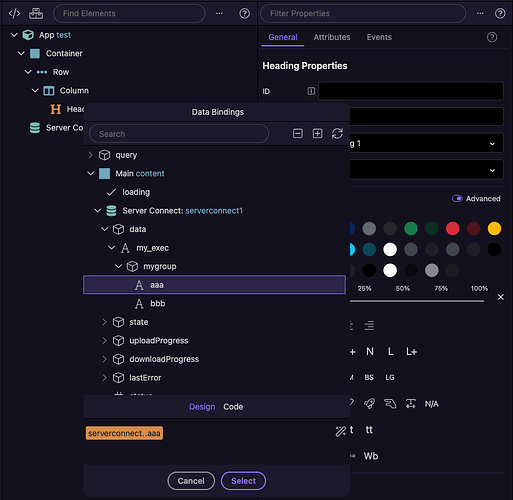The height and width of the screenshot is (500, 513).
Task: Select the tt text transform option
Action: click(369, 430)
